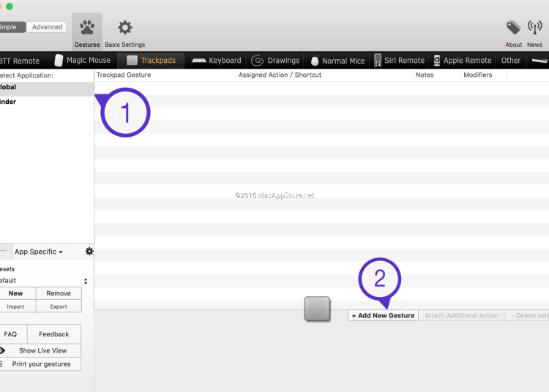Click the About tag icon
Viewport: 549px width, 392px height.
pos(513,28)
